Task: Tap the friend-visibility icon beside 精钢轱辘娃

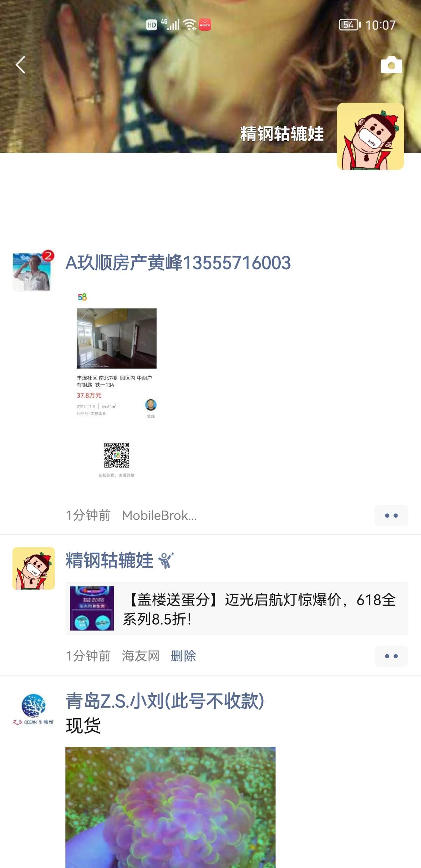Action: (166, 560)
